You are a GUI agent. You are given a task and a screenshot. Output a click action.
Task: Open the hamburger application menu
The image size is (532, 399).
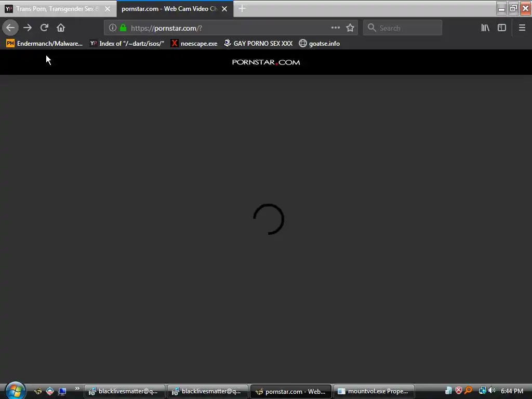point(522,28)
